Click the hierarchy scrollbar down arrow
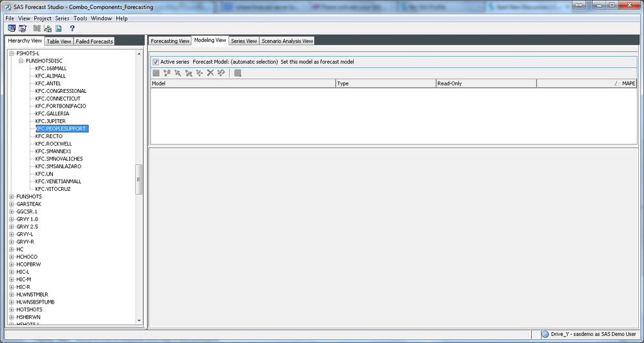Viewport: 644px width, 343px height. coord(139,321)
